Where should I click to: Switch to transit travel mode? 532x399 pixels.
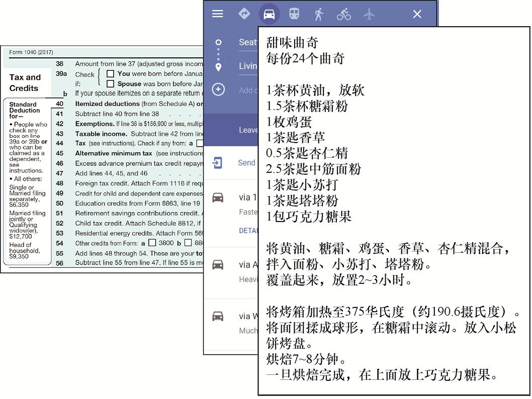click(294, 14)
